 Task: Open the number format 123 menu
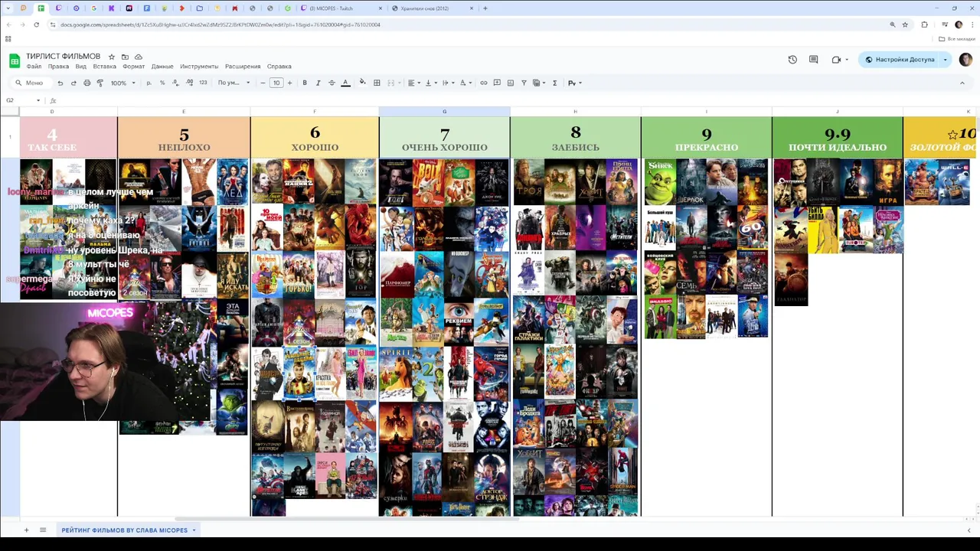coord(203,83)
